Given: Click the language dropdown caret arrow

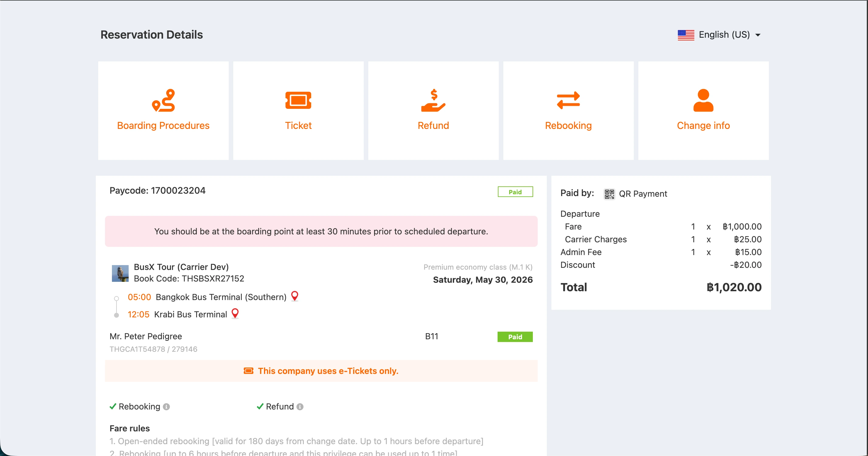Looking at the screenshot, I should (x=758, y=35).
